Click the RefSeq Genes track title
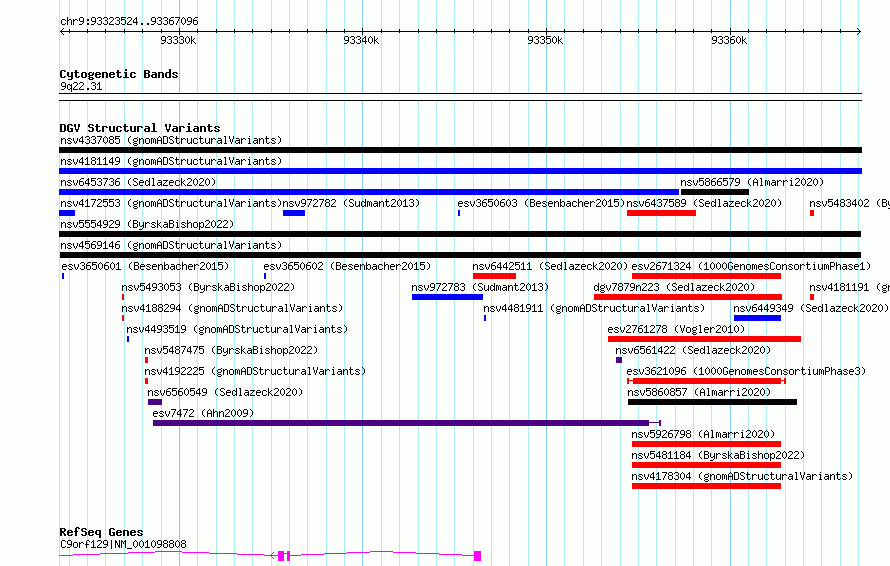 (101, 532)
